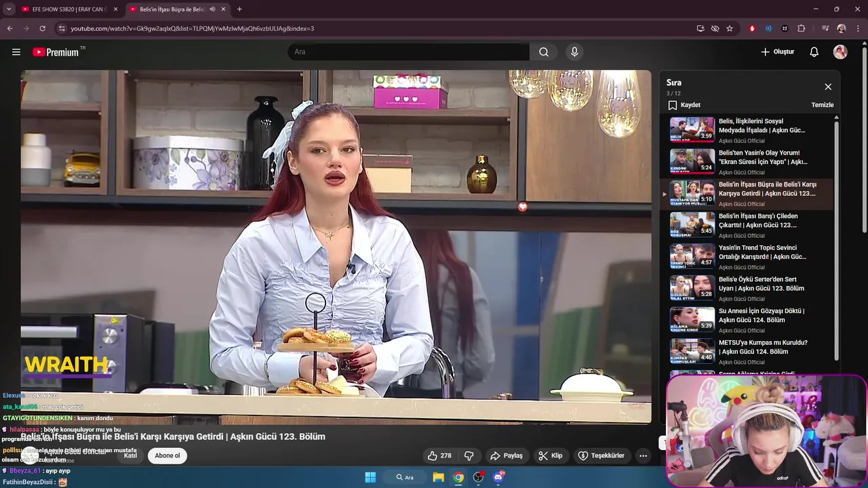Viewport: 868px width, 488px height.
Task: Start voice search with microphone icon
Action: coord(574,52)
